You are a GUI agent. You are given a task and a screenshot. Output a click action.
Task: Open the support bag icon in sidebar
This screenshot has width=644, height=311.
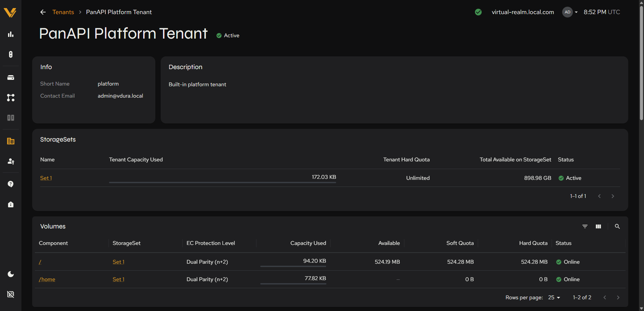[x=11, y=204]
